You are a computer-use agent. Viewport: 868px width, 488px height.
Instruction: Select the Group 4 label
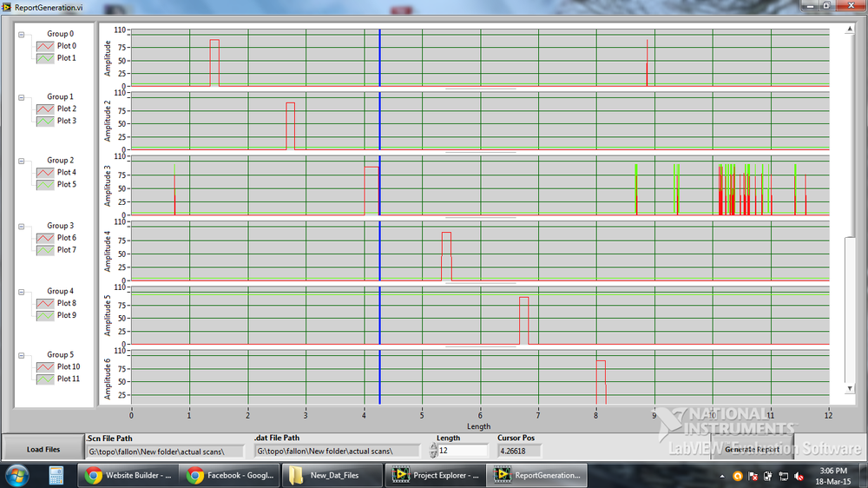[x=61, y=292]
